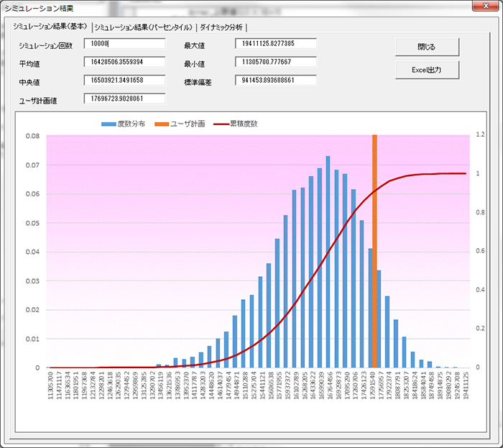The height and width of the screenshot is (448, 503).
Task: Click the 0.04 left axis label
Action: [x=32, y=252]
